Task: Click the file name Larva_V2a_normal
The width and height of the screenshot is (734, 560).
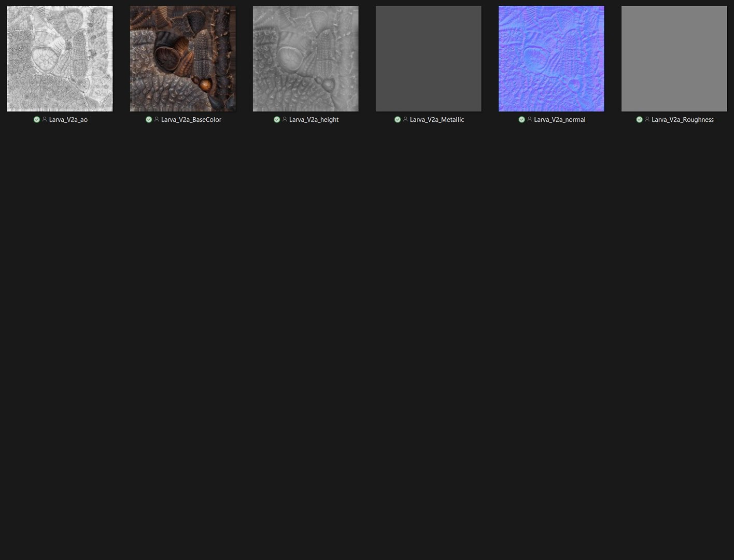Action: pyautogui.click(x=560, y=120)
